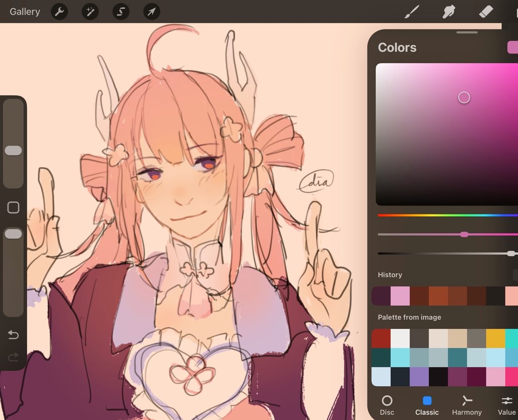Select the Brush tool
Viewport: 518px width, 420px height.
coord(412,12)
